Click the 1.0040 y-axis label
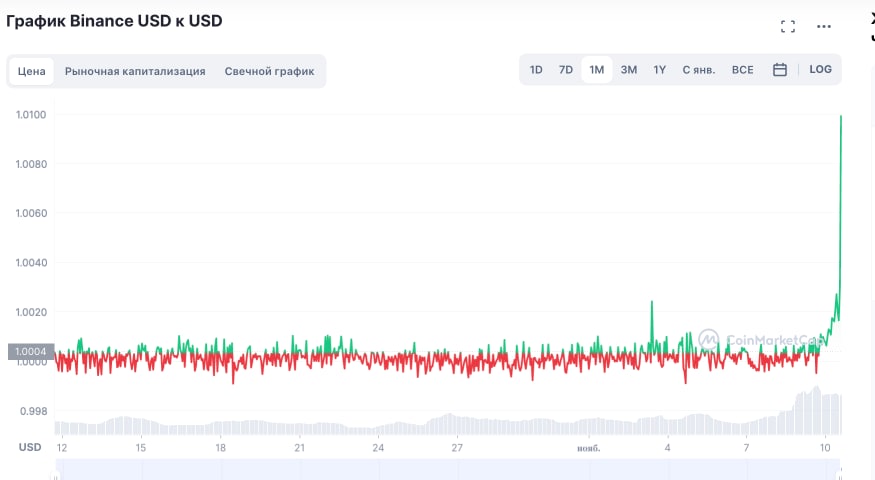The height and width of the screenshot is (480, 875). (31, 262)
